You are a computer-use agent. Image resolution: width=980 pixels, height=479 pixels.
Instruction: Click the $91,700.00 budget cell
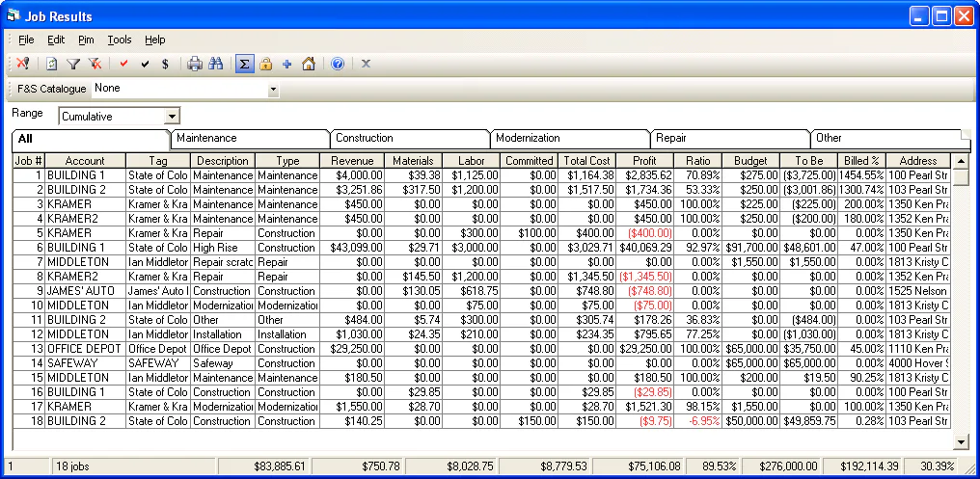[750, 248]
